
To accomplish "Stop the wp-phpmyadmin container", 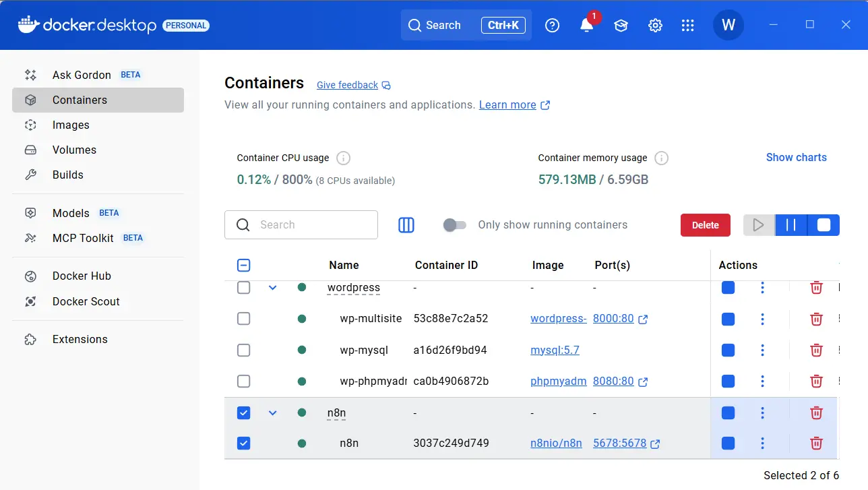I will tap(728, 381).
